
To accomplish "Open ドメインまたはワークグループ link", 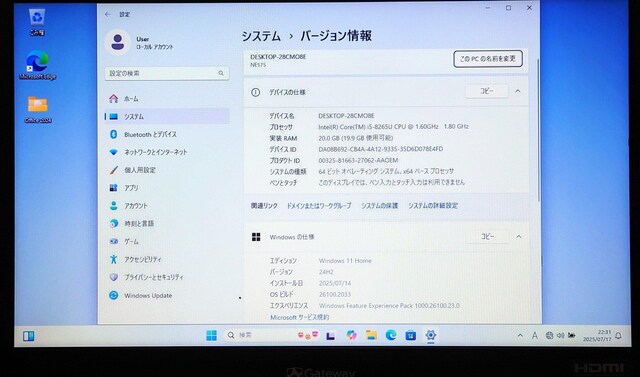I will [319, 206].
